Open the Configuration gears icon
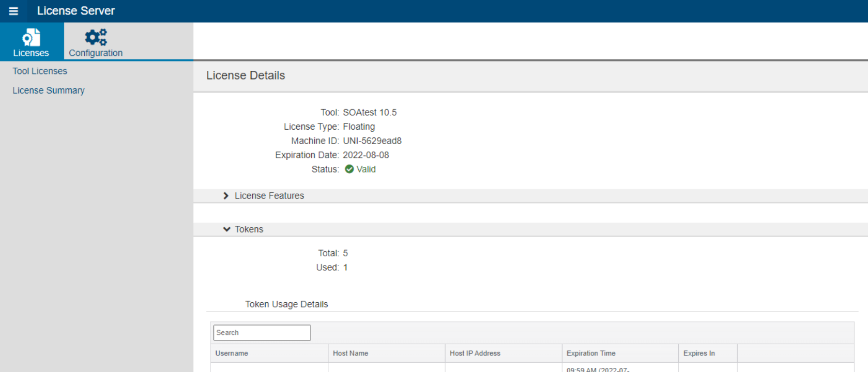868x372 pixels. (x=96, y=37)
